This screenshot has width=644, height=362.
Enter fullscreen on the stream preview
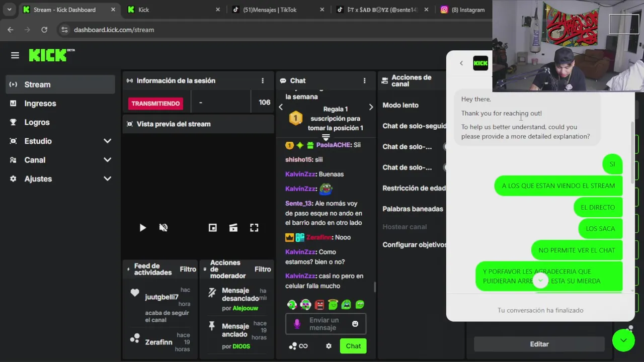pyautogui.click(x=254, y=228)
